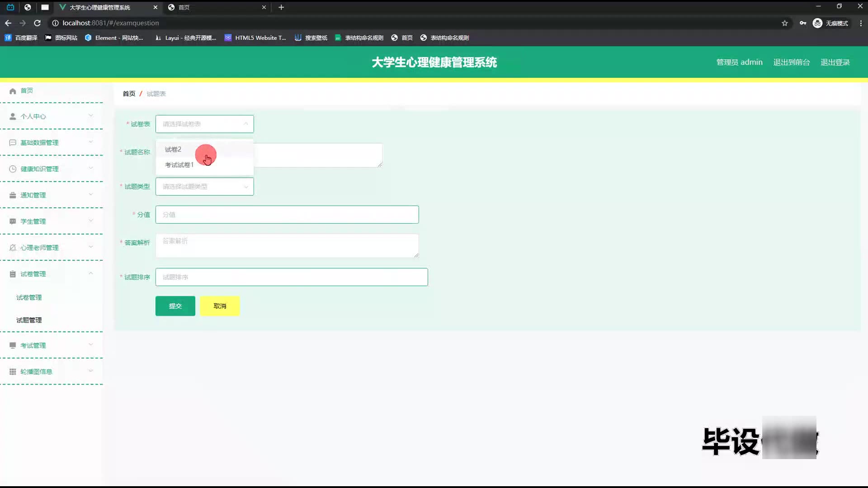Open the 试卷管理 submenu item
Screen dimensions: 868x488
pyautogui.click(x=29, y=297)
